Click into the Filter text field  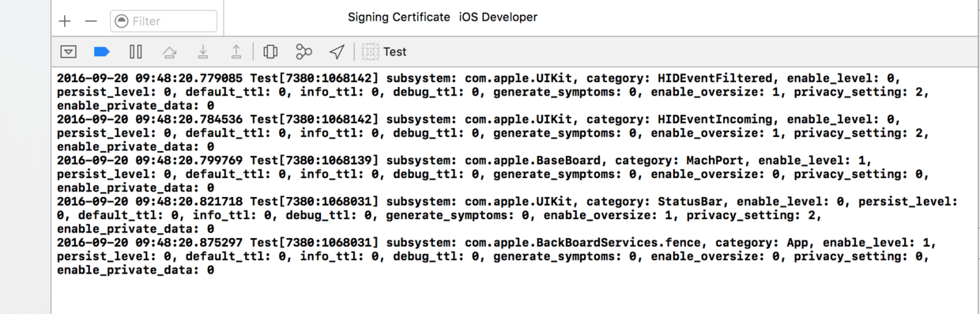click(x=164, y=21)
